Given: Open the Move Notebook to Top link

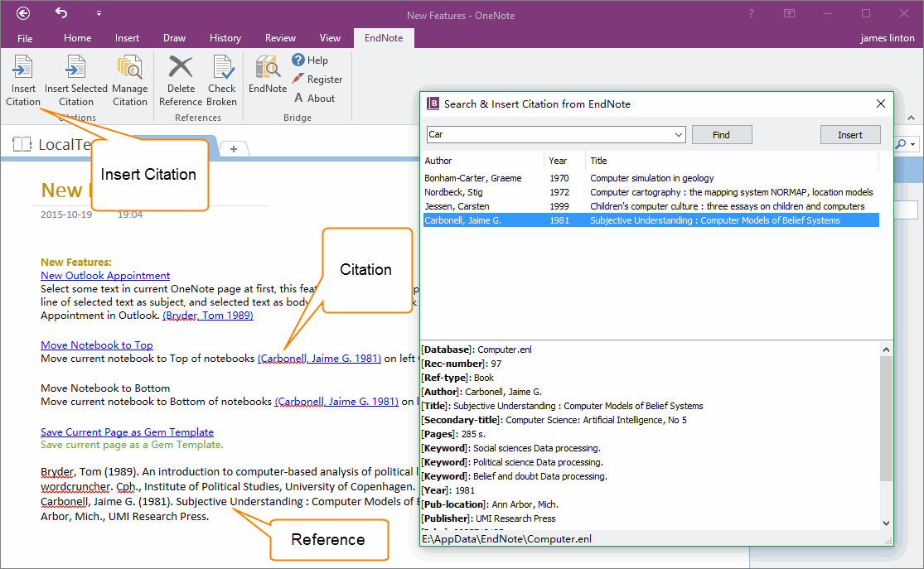Looking at the screenshot, I should [x=97, y=345].
